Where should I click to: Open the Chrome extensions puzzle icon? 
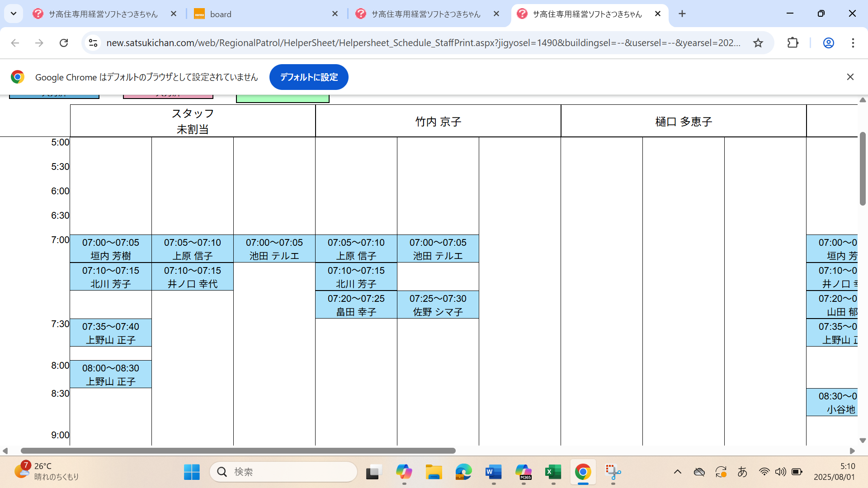[793, 43]
